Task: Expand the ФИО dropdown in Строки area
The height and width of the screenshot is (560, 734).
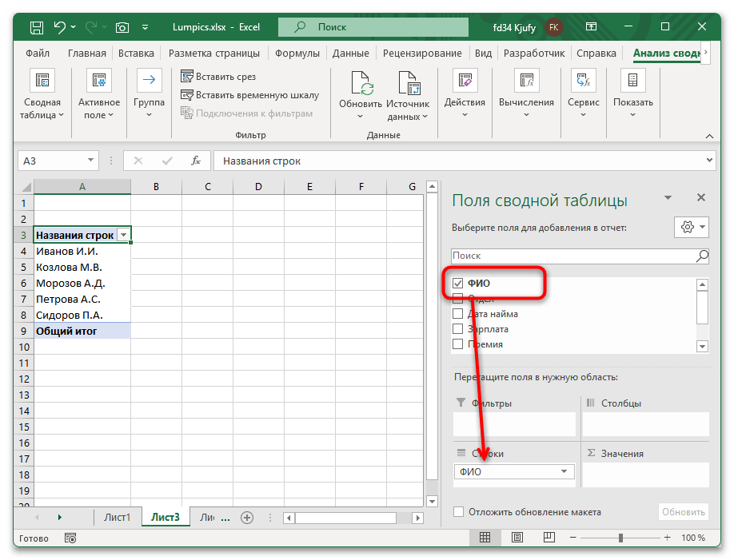Action: tap(566, 471)
